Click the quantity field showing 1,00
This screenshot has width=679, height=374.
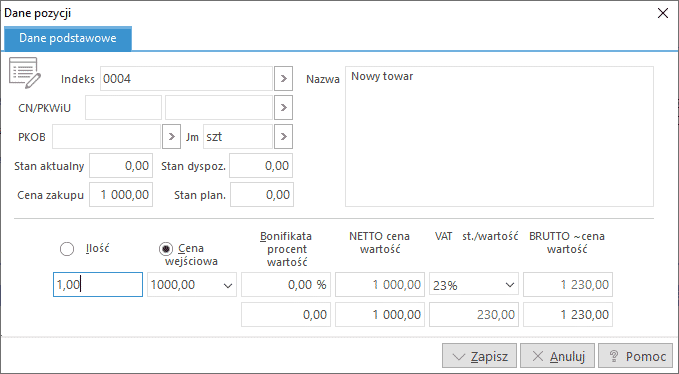click(x=98, y=284)
